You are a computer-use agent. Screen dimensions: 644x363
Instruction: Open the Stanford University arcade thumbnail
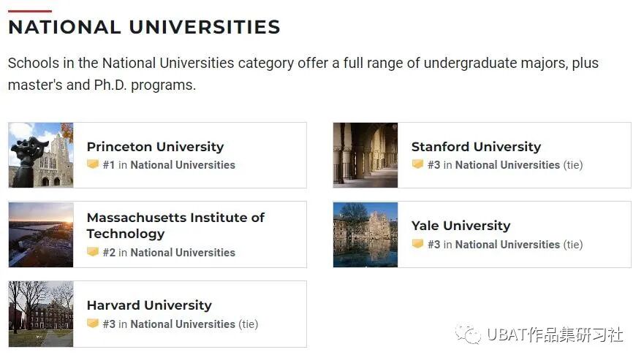coord(365,155)
